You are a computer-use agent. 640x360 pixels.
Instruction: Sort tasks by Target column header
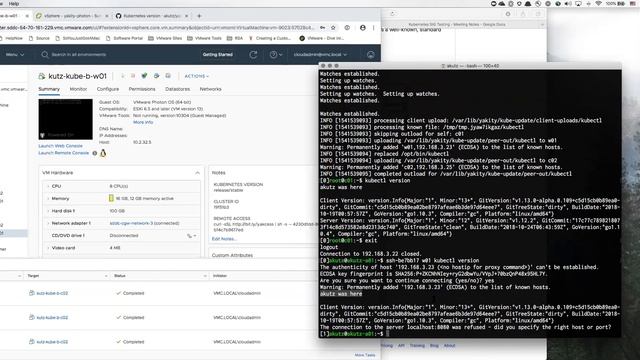33,276
